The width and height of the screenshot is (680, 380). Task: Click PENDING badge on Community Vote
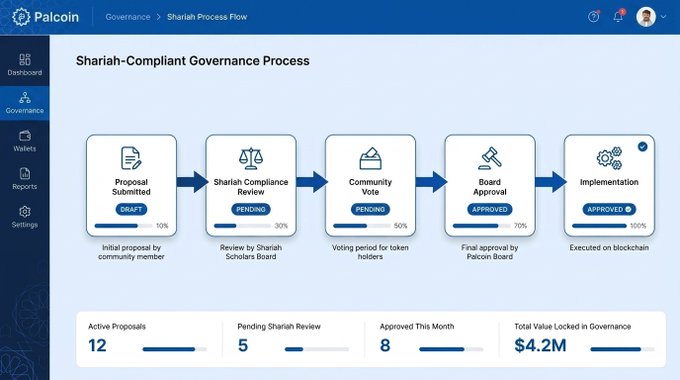(x=370, y=210)
